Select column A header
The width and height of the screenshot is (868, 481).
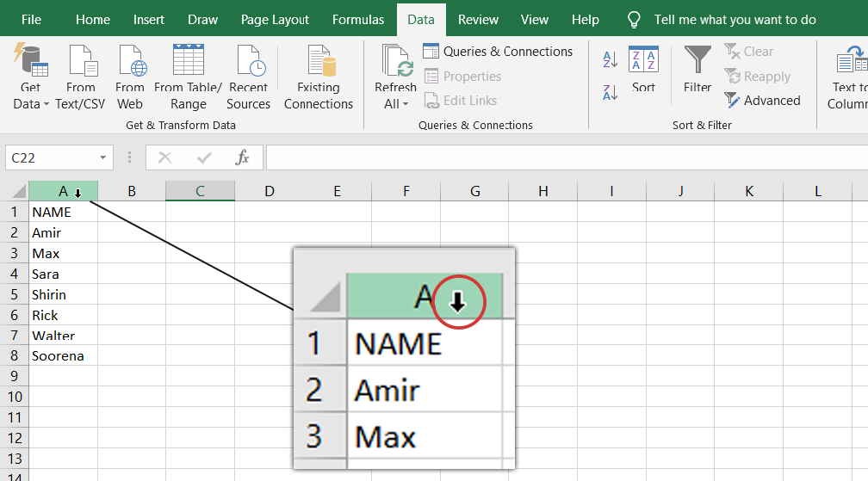(x=63, y=191)
